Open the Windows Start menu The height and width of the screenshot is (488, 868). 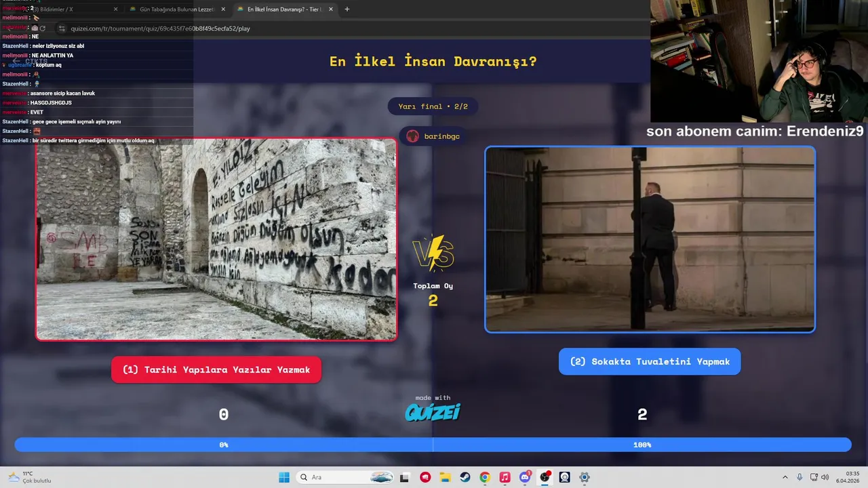[283, 477]
